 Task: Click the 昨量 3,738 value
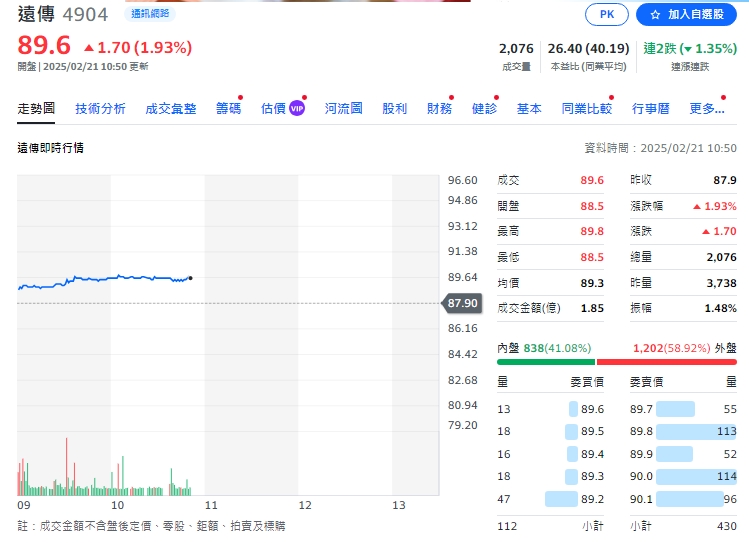[x=721, y=283]
